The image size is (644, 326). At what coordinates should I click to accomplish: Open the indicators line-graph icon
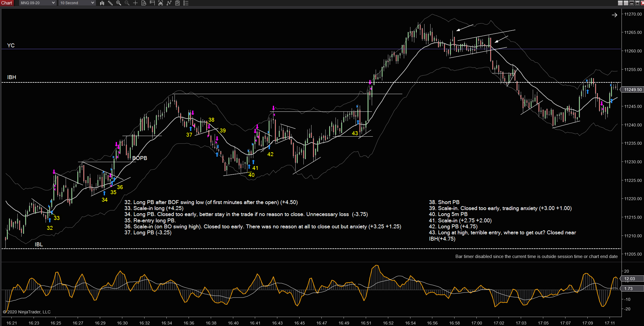(x=169, y=3)
